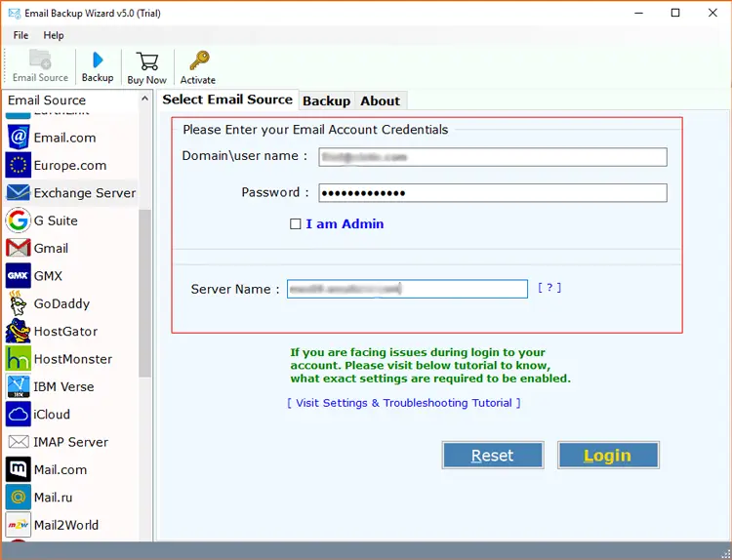Viewport: 732px width, 560px height.
Task: Click the Password input field
Action: pos(493,193)
